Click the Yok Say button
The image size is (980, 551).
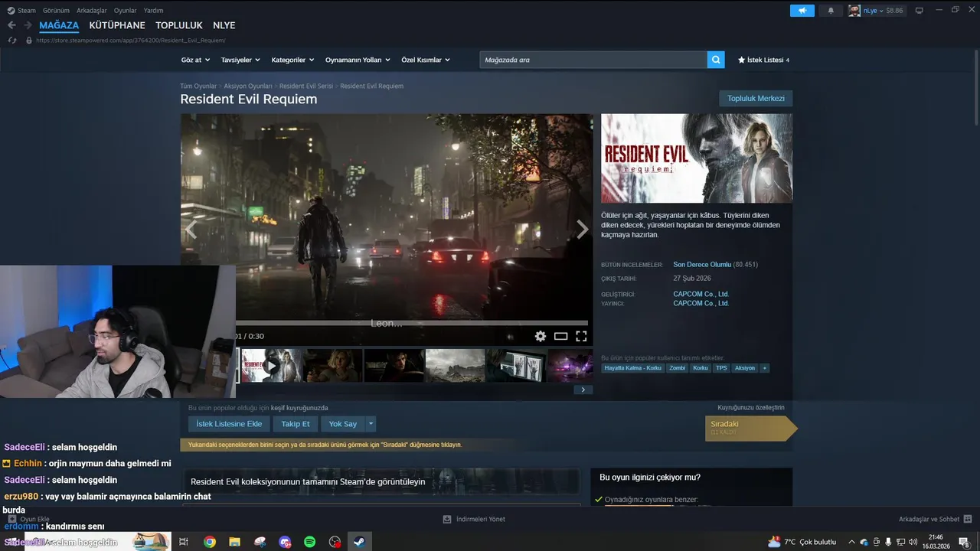[x=343, y=424]
